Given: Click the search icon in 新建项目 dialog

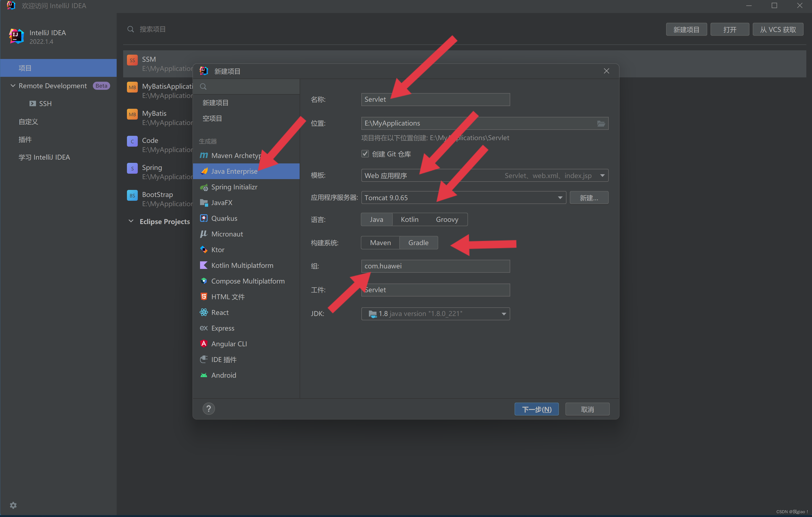Looking at the screenshot, I should (203, 87).
